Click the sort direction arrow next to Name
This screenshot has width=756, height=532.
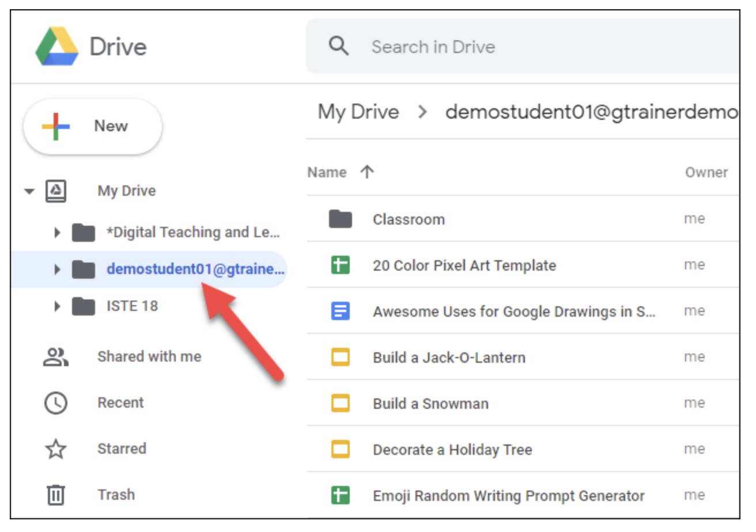(x=367, y=172)
